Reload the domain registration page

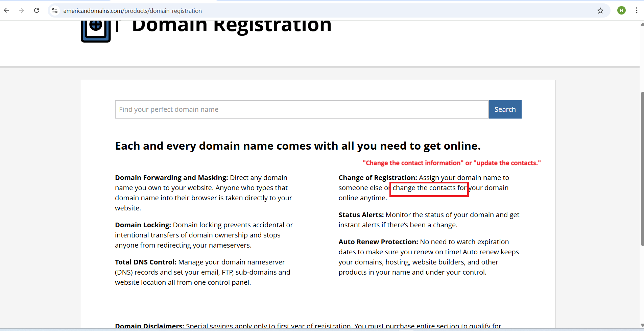pyautogui.click(x=37, y=10)
